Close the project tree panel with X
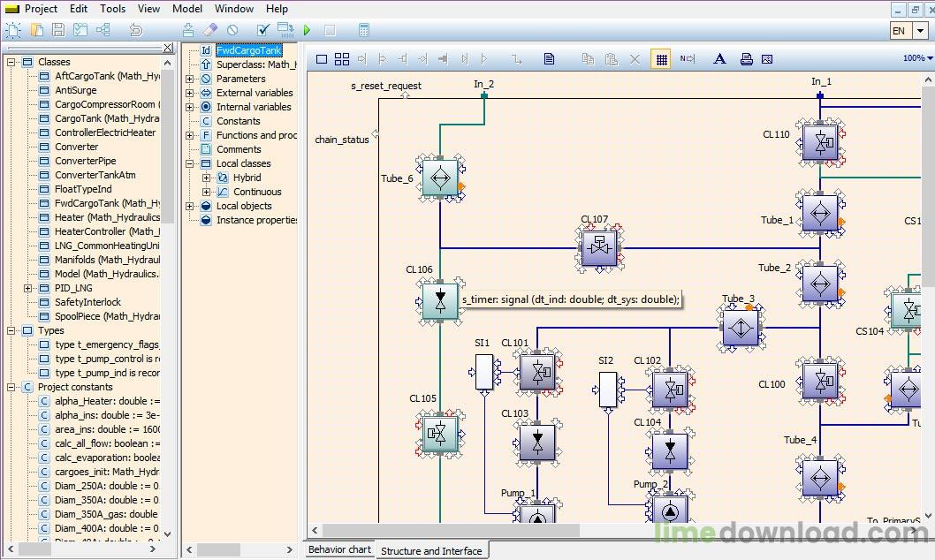Image resolution: width=935 pixels, height=560 pixels. [168, 48]
